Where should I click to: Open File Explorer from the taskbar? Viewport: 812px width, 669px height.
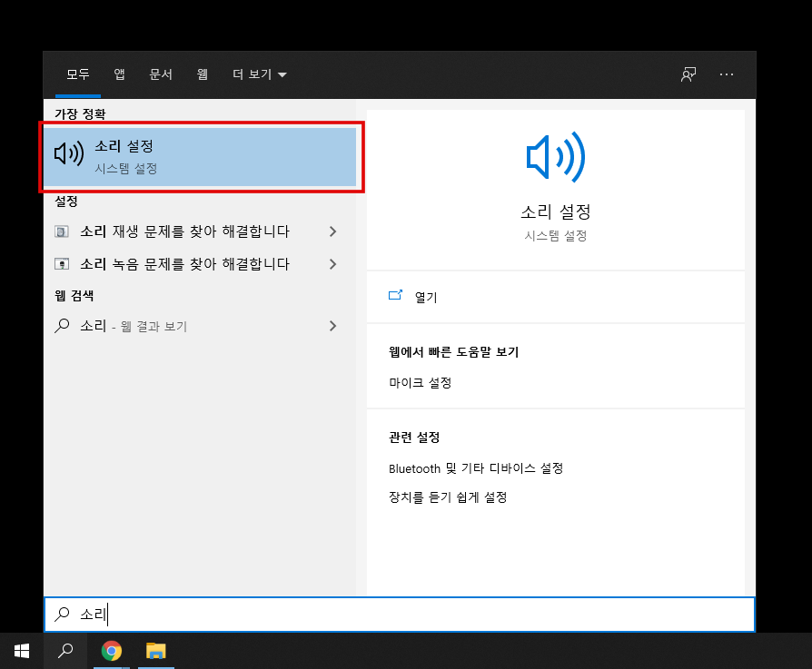click(x=155, y=651)
